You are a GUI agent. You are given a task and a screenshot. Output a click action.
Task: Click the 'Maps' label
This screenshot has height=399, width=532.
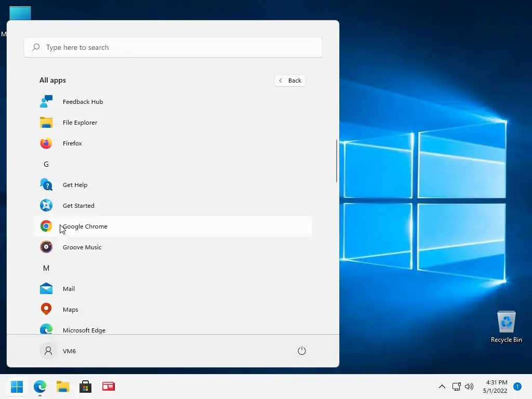pos(70,310)
